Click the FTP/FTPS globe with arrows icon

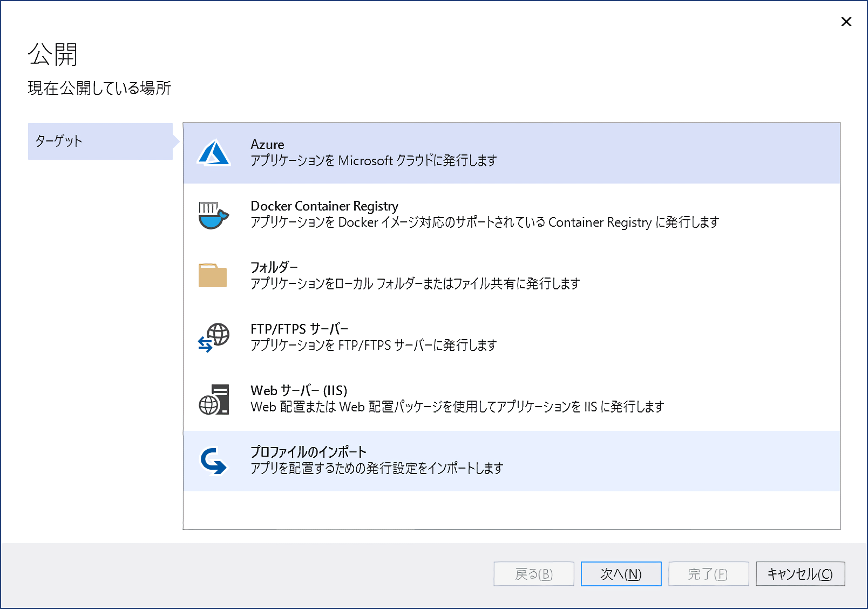[214, 337]
